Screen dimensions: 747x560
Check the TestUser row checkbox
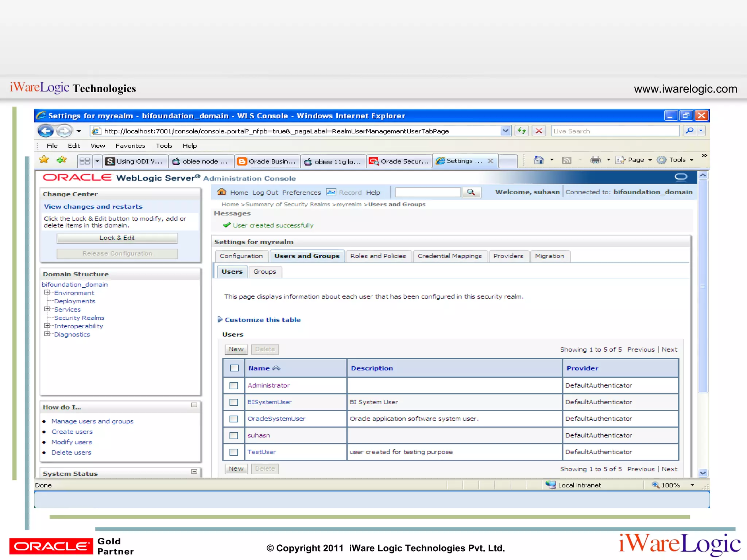234,452
